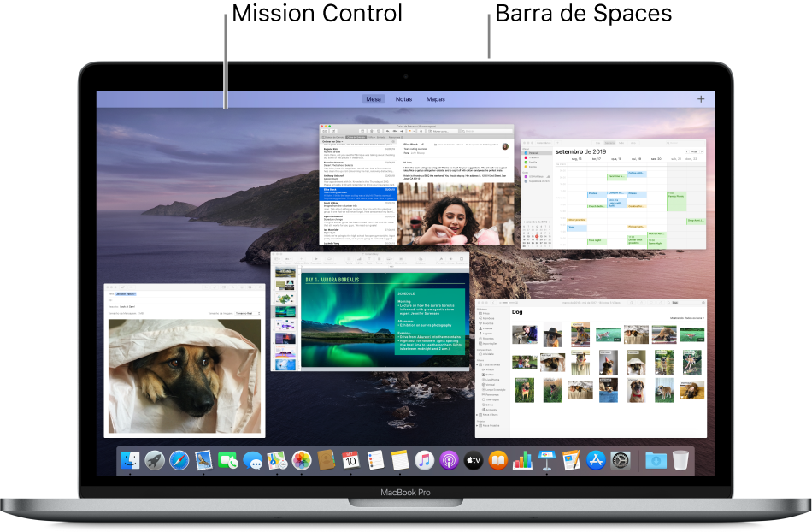
Task: Toggle Pessoal calendar checkbox in Calendar
Action: click(527, 153)
